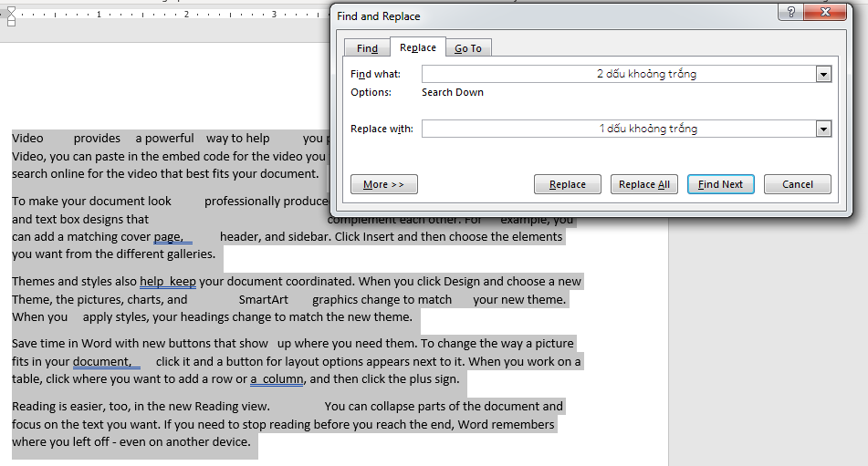Cancel the Find and Replace dialog
868x466 pixels.
pos(797,184)
